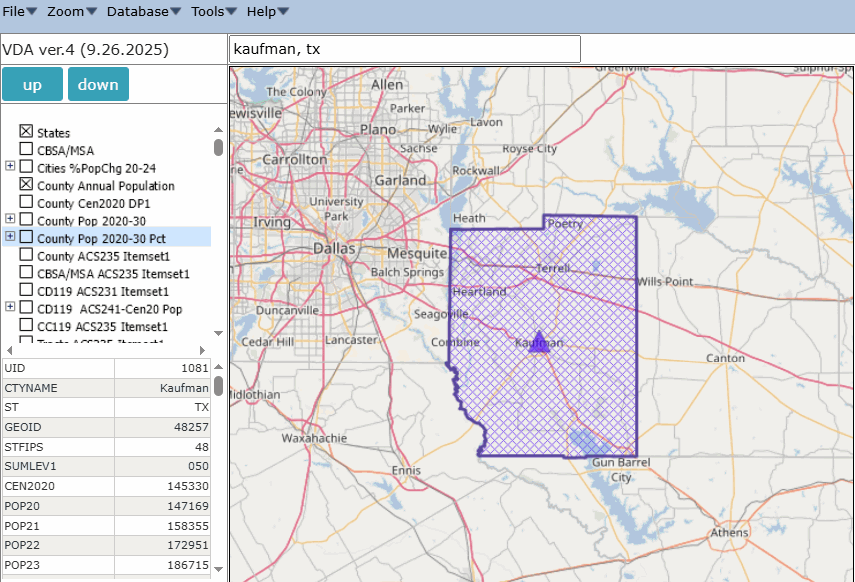Click the layer list scroll-down arrow
This screenshot has width=855, height=582.
click(x=218, y=333)
